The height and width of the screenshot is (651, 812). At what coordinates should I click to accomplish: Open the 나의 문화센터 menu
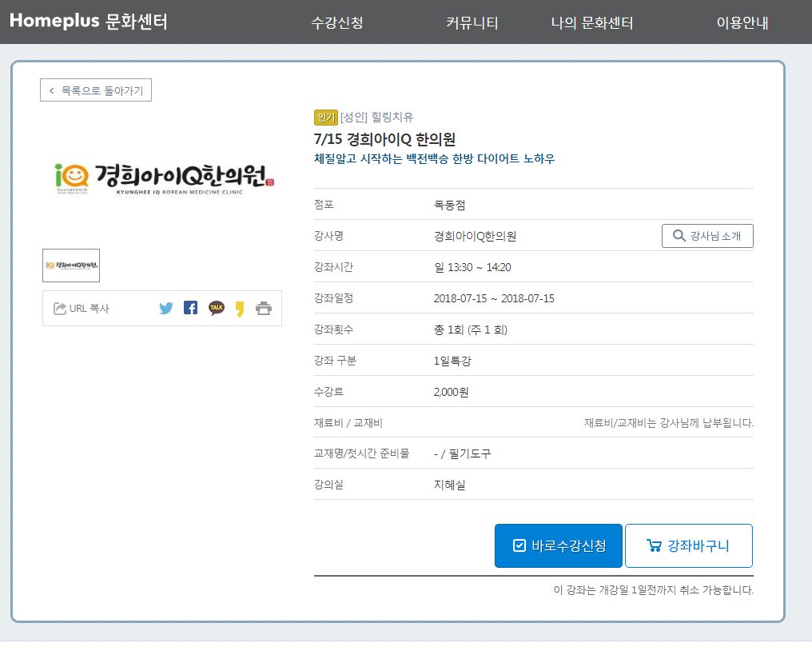(592, 23)
